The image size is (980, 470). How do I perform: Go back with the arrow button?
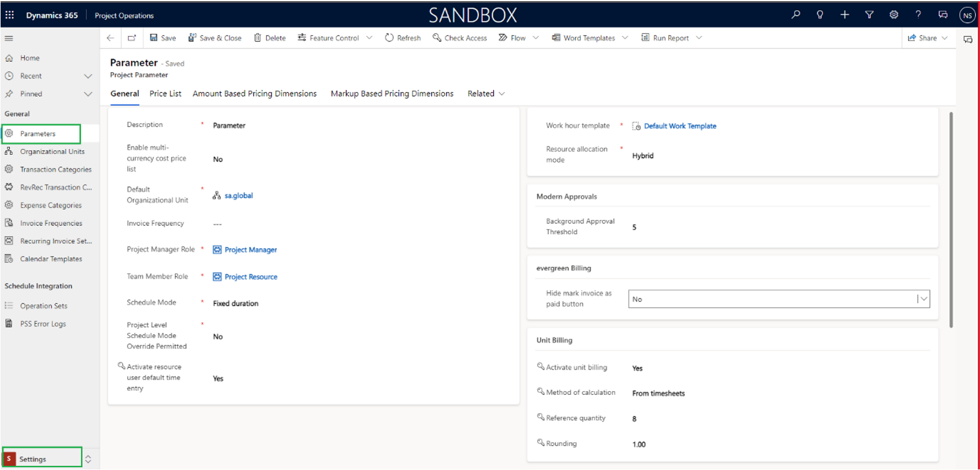(x=111, y=38)
